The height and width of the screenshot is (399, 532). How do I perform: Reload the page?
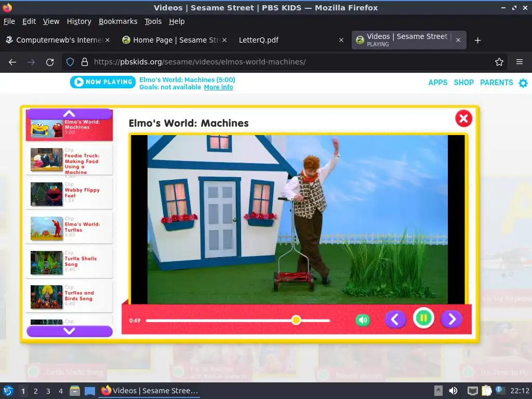[x=50, y=62]
